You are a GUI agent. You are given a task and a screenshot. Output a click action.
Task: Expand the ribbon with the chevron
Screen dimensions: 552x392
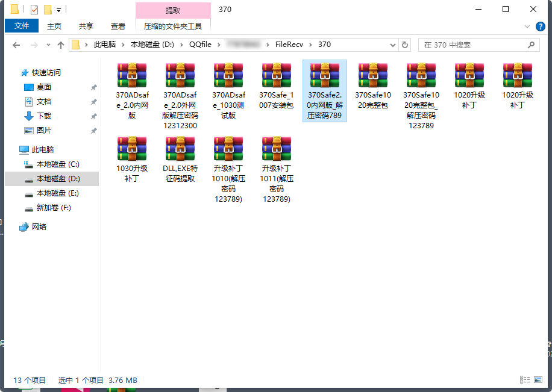coord(527,26)
